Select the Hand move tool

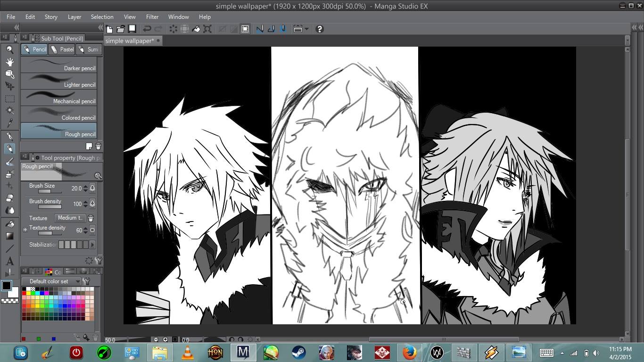9,62
